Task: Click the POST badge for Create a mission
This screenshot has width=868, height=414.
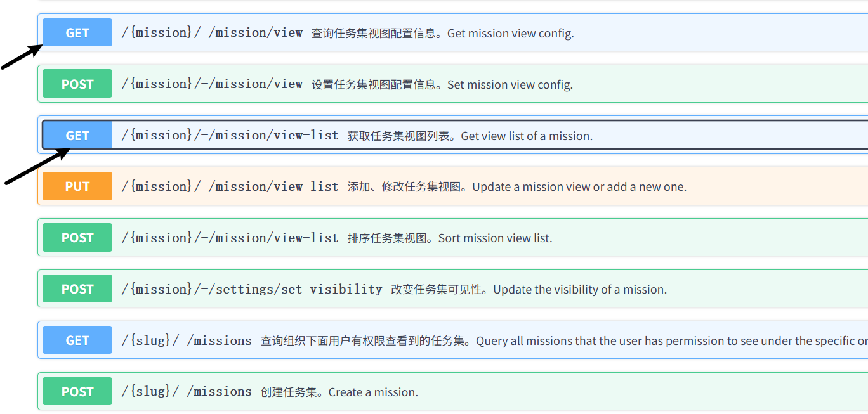Action: [77, 392]
